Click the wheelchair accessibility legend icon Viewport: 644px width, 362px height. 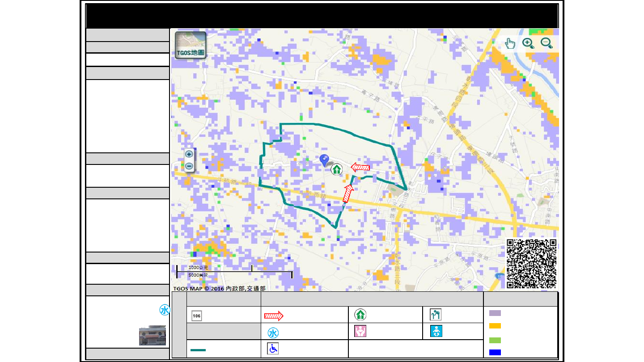273,349
